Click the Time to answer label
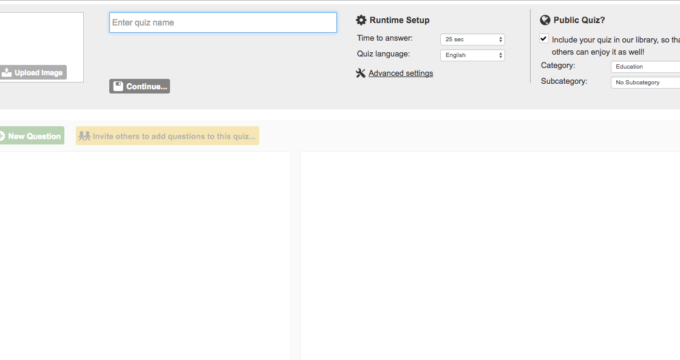This screenshot has height=360, width=680. (x=385, y=38)
